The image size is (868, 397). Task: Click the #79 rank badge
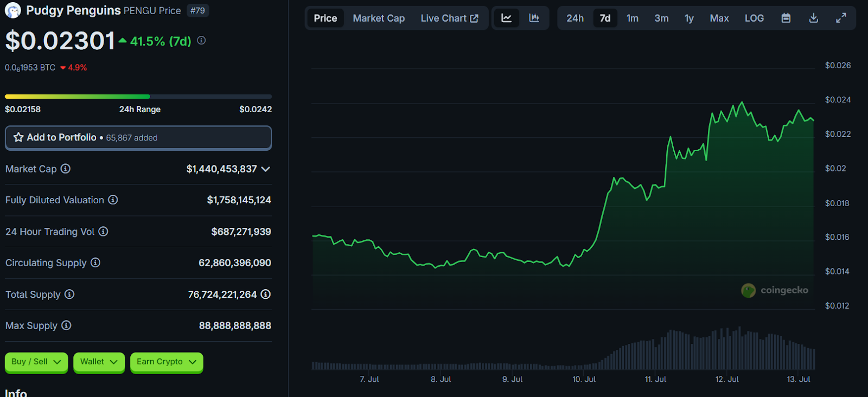pos(197,10)
